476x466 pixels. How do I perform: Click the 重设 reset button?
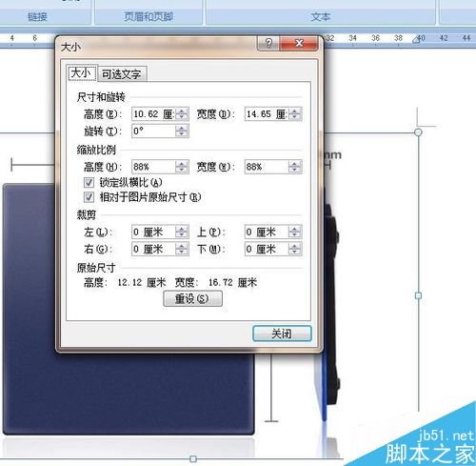tap(192, 298)
